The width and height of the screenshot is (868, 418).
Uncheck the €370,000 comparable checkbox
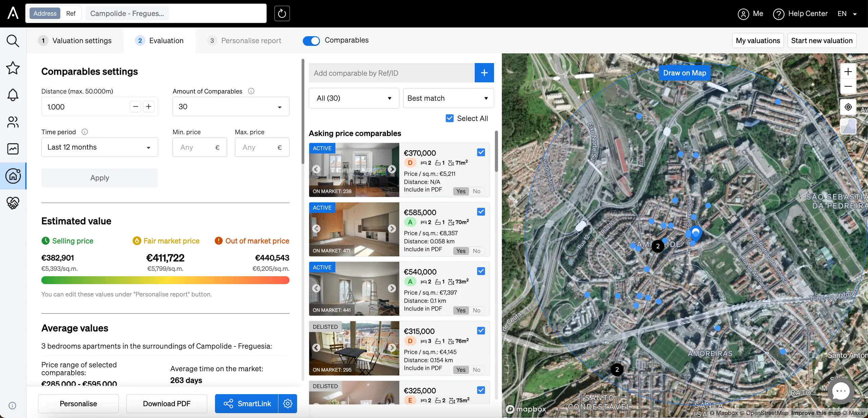[x=481, y=152]
